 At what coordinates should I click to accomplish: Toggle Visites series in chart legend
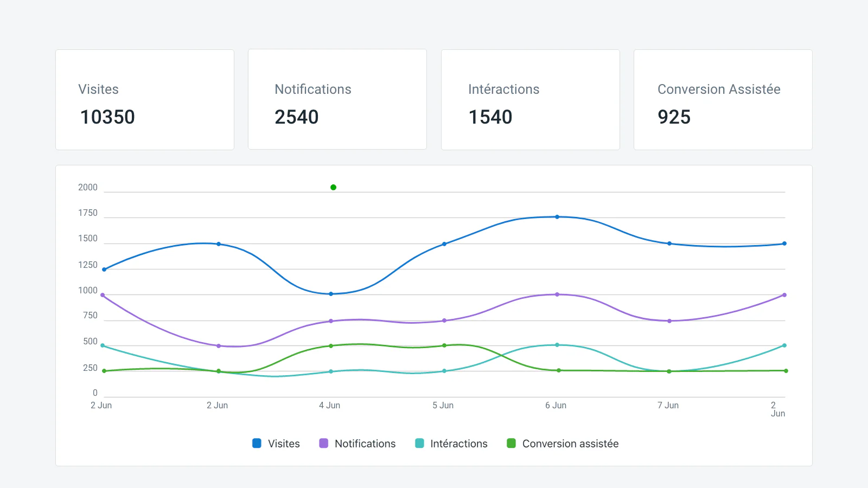276,444
